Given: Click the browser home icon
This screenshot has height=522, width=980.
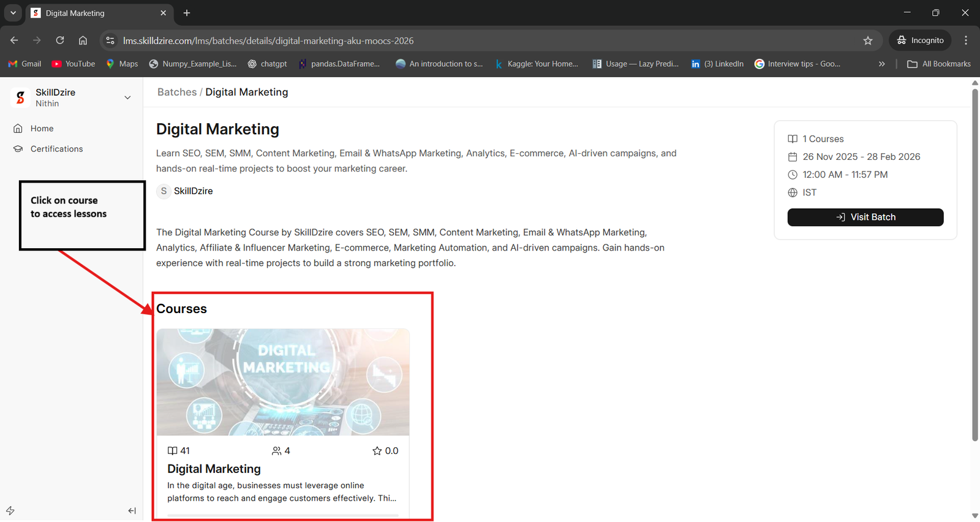Looking at the screenshot, I should (x=83, y=40).
